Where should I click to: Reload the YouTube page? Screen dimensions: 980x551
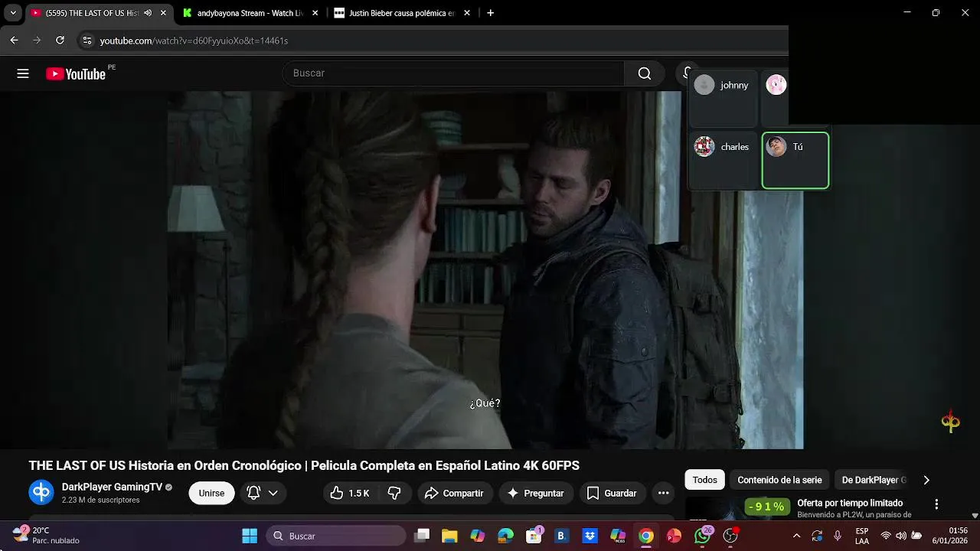coord(60,41)
